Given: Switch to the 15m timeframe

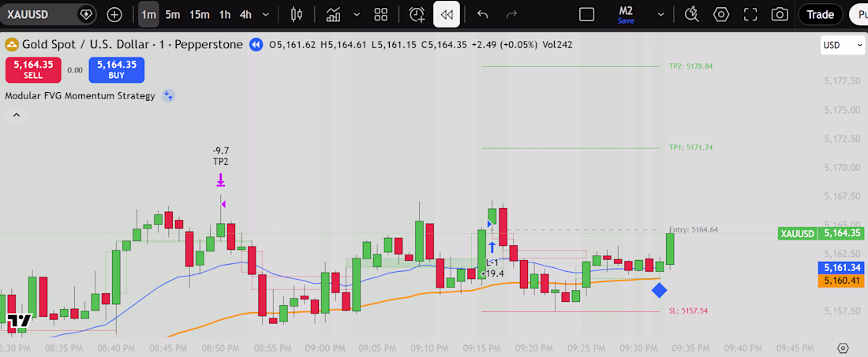Looking at the screenshot, I should 200,15.
